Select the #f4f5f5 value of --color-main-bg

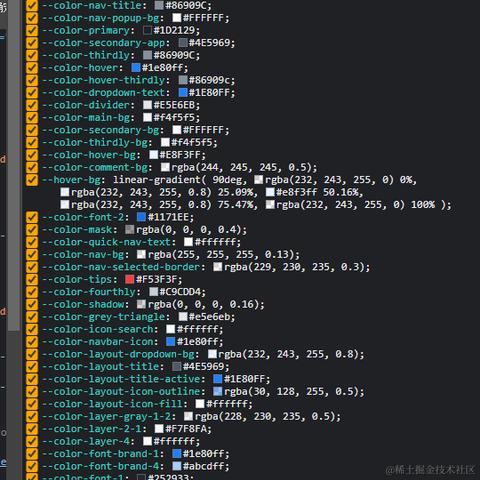pos(174,118)
